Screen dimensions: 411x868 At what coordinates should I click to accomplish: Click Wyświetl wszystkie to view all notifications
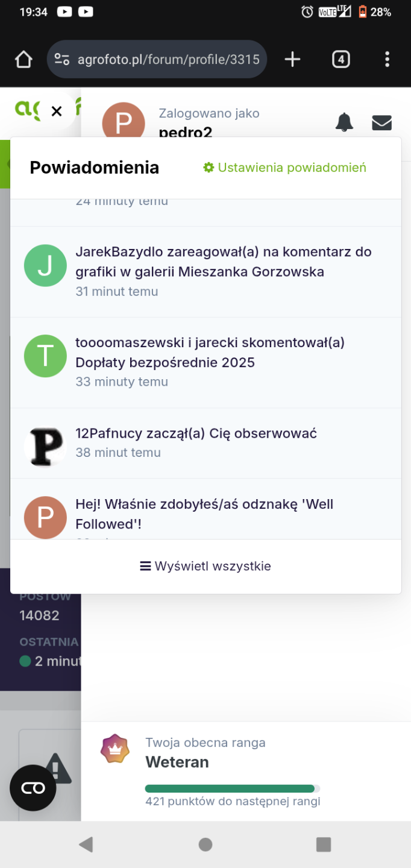click(205, 566)
